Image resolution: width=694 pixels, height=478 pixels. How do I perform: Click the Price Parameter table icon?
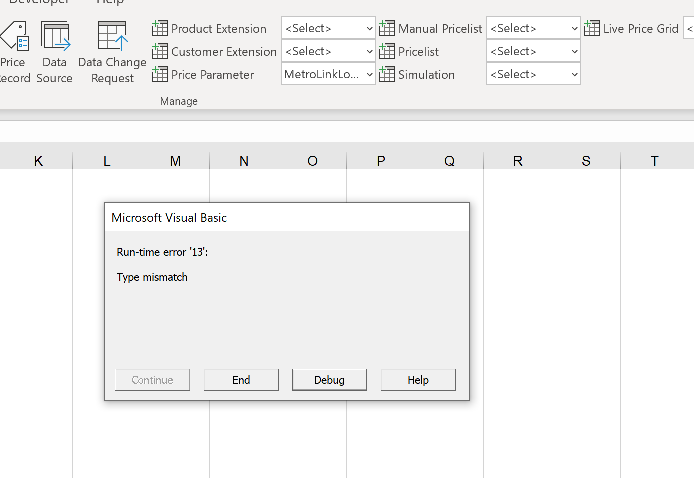tap(160, 74)
